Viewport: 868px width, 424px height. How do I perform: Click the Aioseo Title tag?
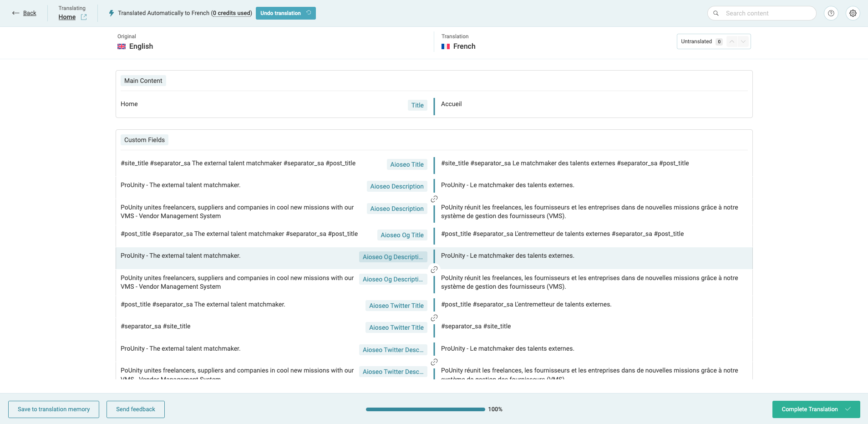click(x=407, y=164)
